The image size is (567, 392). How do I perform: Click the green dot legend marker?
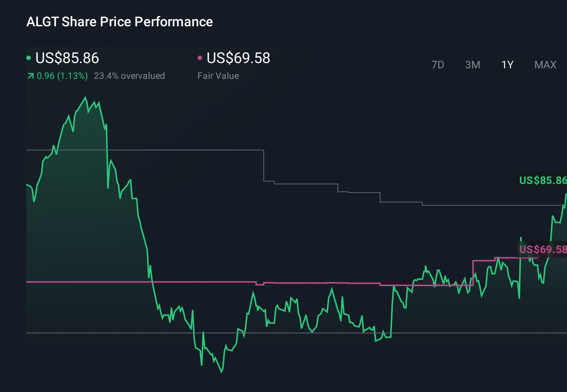(x=29, y=57)
